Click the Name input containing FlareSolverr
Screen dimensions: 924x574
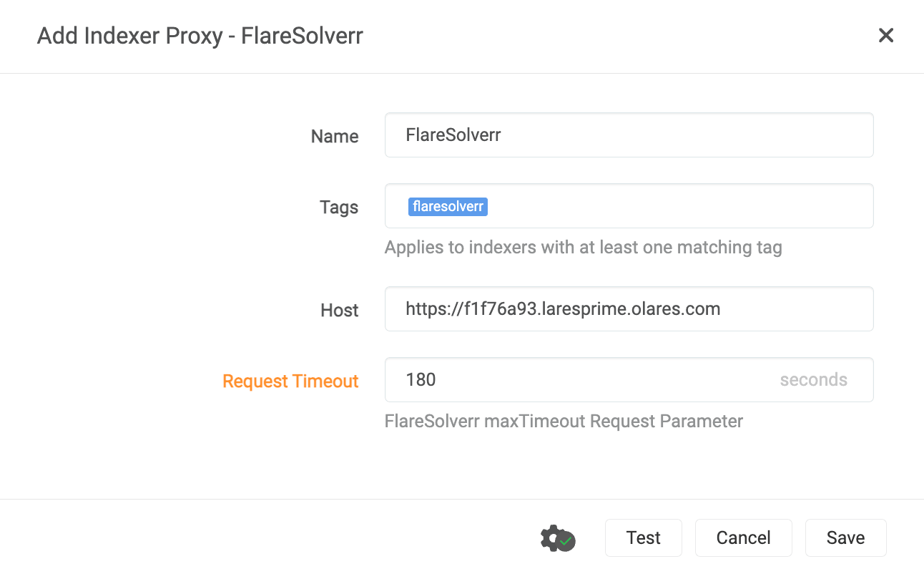pos(629,135)
